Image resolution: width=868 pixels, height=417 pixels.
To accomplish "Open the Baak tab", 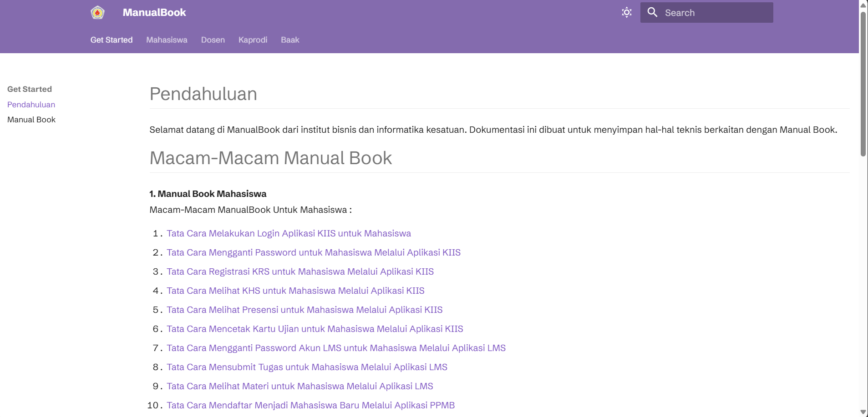I will click(290, 40).
